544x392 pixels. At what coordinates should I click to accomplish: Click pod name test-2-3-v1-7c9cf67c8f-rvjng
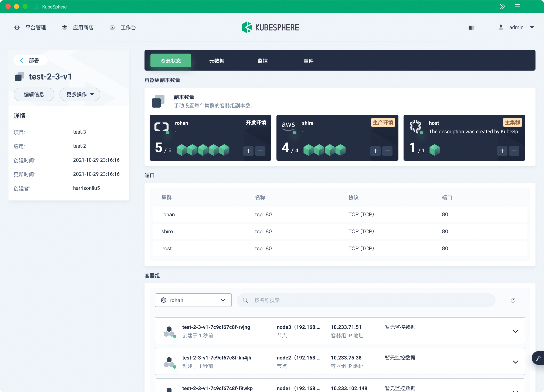click(x=216, y=327)
